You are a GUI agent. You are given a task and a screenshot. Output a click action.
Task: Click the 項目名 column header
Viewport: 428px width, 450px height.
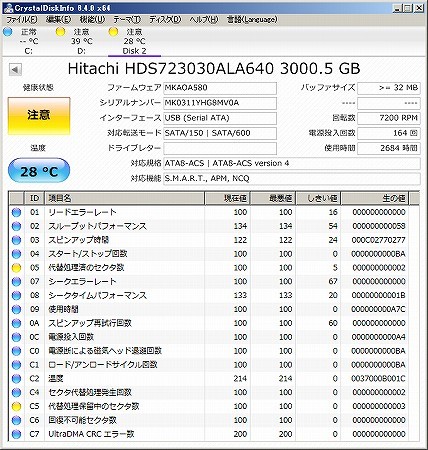[124, 198]
